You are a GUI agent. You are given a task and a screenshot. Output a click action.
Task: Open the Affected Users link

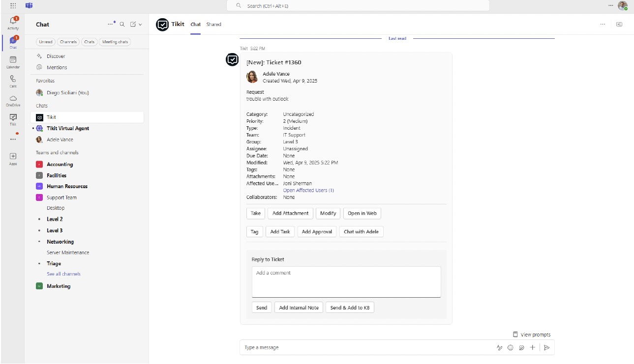click(x=308, y=190)
